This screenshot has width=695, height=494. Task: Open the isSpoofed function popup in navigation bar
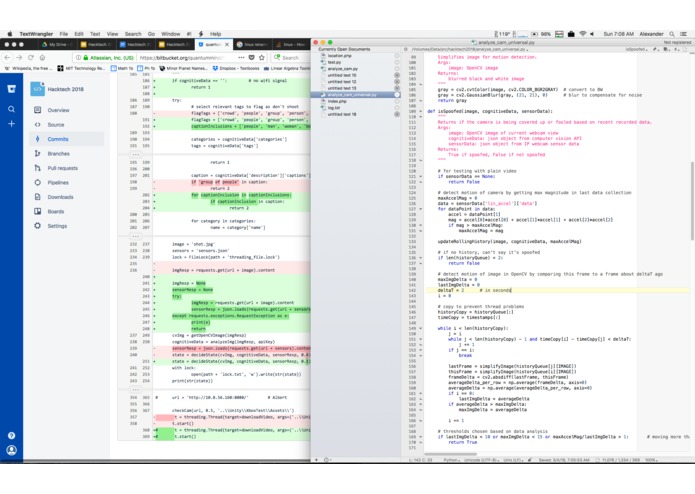point(636,49)
